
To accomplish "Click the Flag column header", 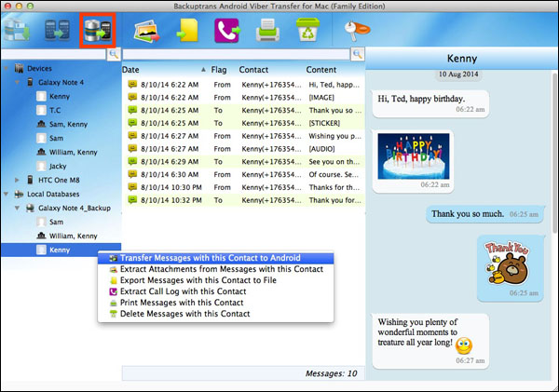I will pyautogui.click(x=219, y=70).
